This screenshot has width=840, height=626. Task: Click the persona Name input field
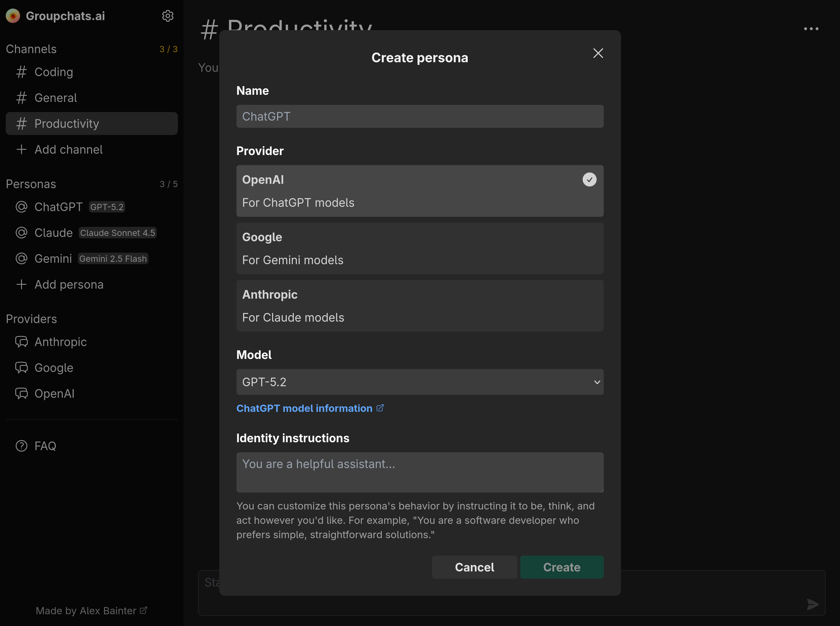point(420,116)
